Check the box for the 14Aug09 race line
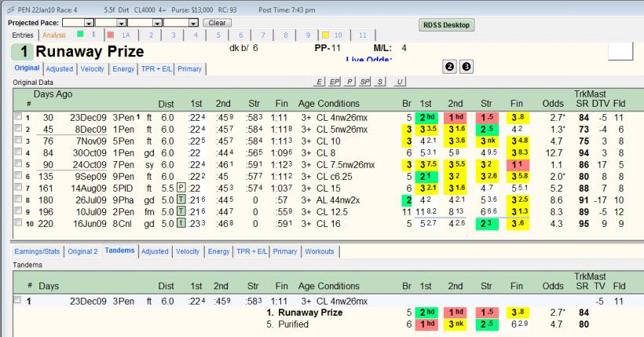 (18, 188)
